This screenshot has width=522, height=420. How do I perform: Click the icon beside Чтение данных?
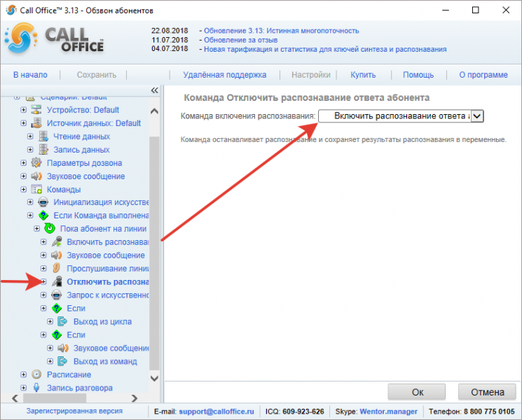coord(43,136)
